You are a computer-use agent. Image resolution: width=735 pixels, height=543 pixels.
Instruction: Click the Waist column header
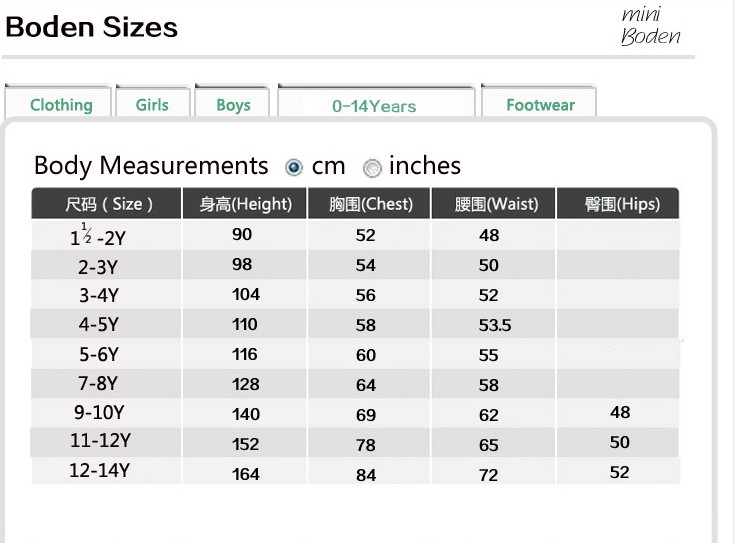coord(493,203)
